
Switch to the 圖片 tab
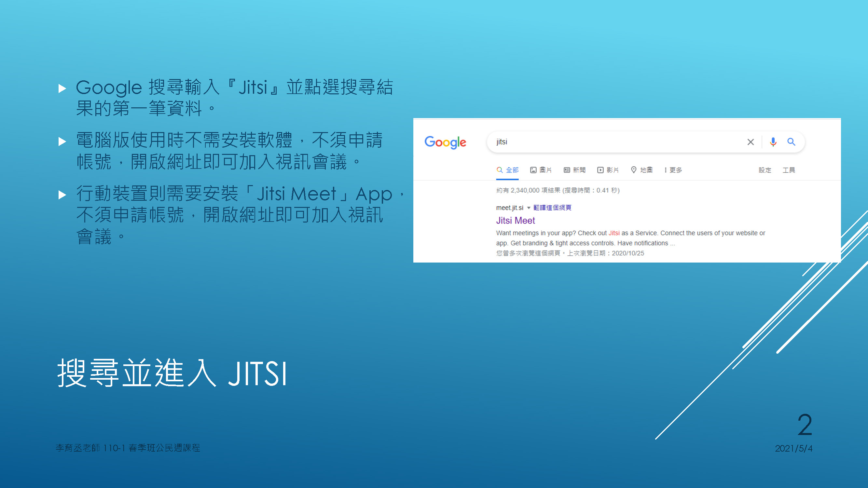(x=541, y=170)
